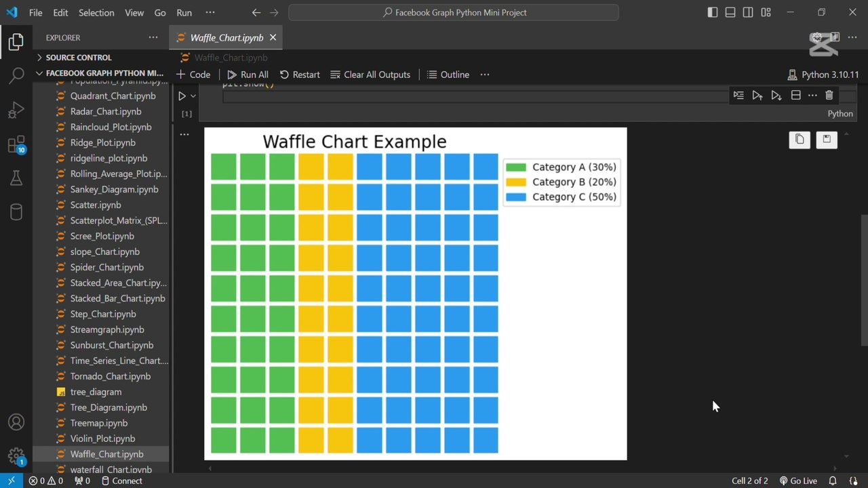Click the Connect status bar item
The height and width of the screenshot is (488, 868).
pos(122,481)
